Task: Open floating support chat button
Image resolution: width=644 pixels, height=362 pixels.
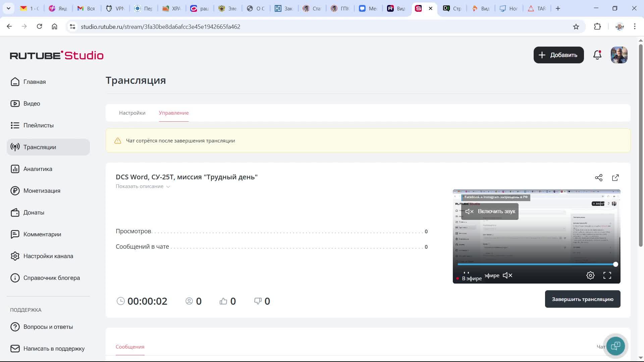Action: [x=615, y=346]
